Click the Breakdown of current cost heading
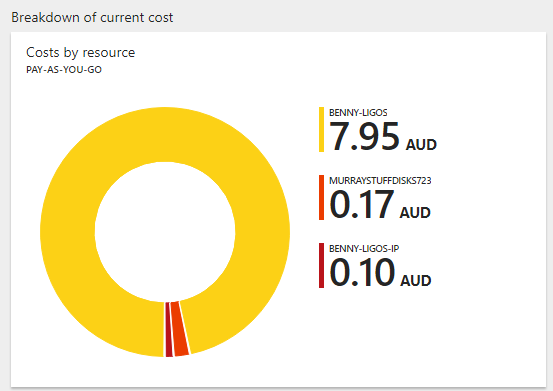 click(92, 17)
